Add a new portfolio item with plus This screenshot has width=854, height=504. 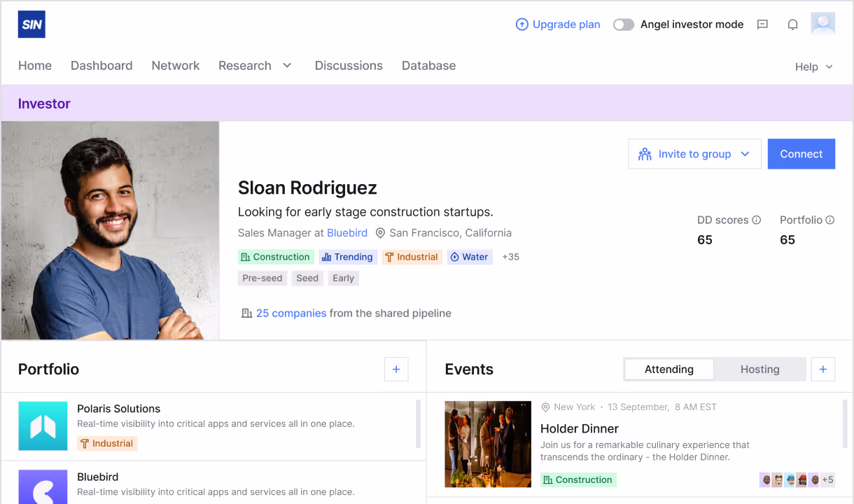point(396,369)
